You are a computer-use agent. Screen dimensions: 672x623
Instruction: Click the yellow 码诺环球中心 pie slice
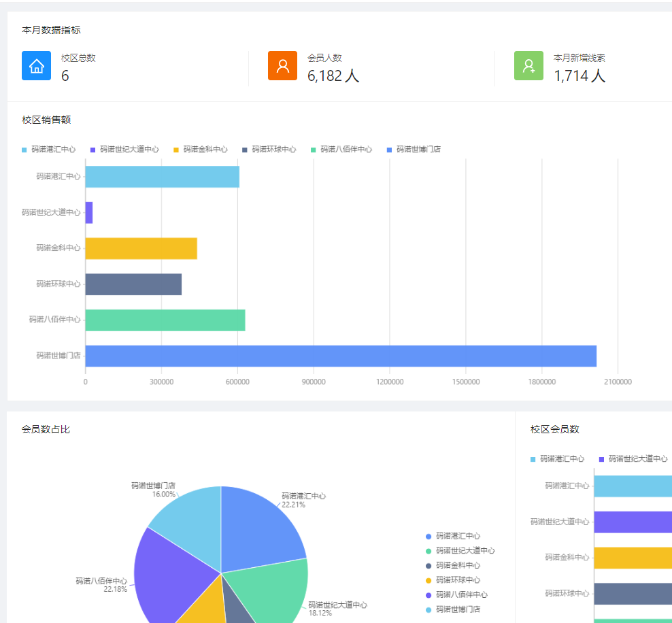click(x=205, y=609)
